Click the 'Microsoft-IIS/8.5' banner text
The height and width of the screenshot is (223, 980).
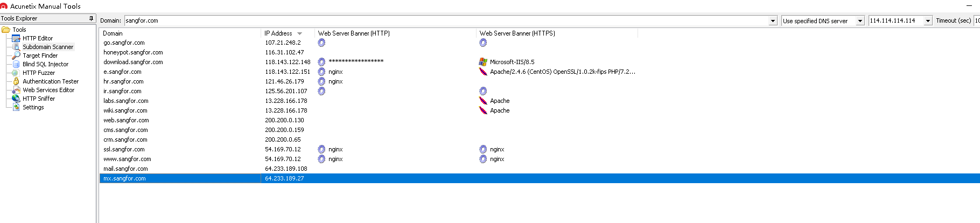coord(512,62)
